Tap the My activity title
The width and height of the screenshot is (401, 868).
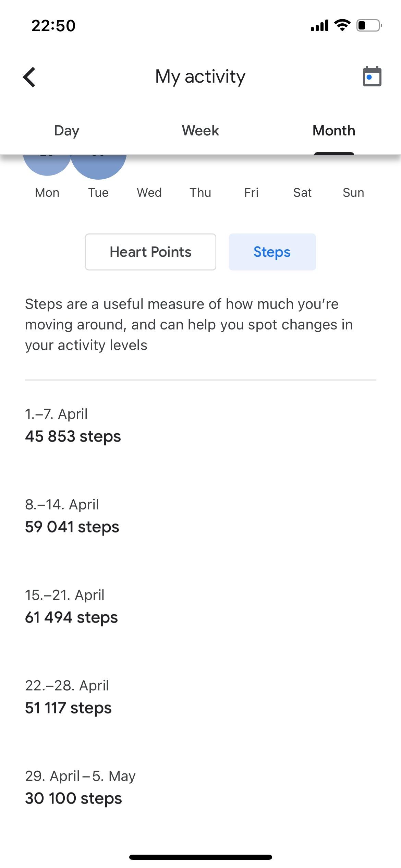200,76
